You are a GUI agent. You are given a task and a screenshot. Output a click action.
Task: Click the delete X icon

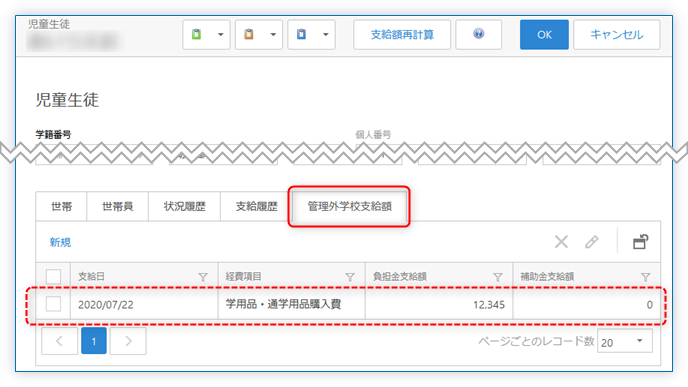click(561, 242)
